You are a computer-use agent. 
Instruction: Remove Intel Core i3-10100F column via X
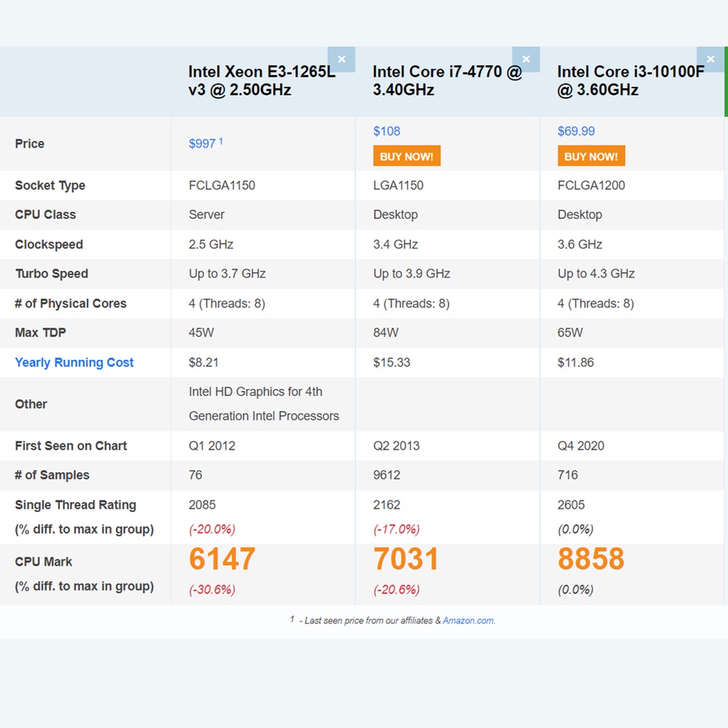710,60
